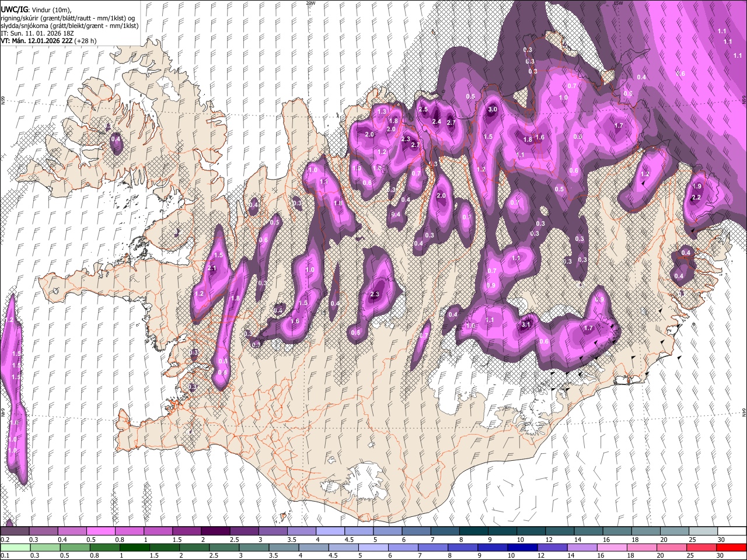The width and height of the screenshot is (747, 560).
Task: Click the valid time 'VT: Mán. 12.01.2026 22Z'
Action: (36, 41)
